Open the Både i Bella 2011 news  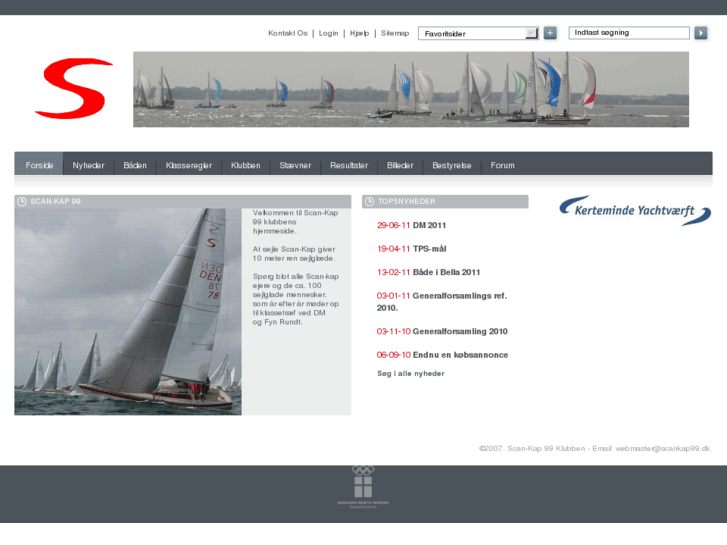tap(446, 272)
